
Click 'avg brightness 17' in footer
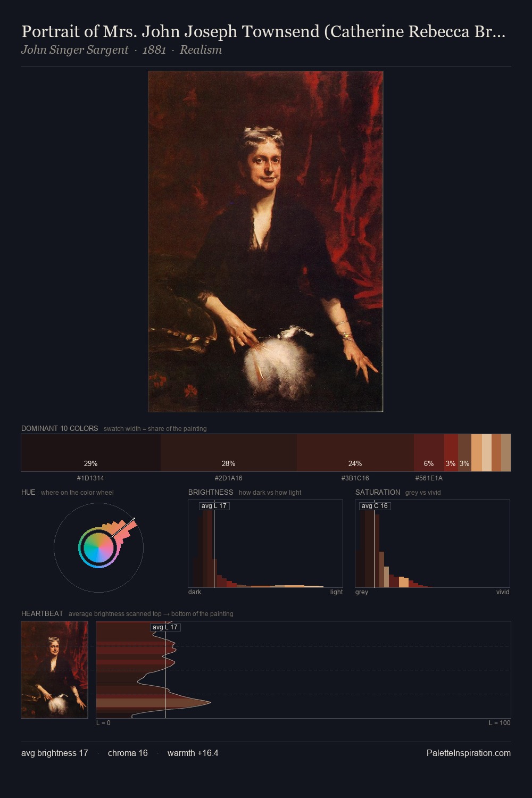54,753
